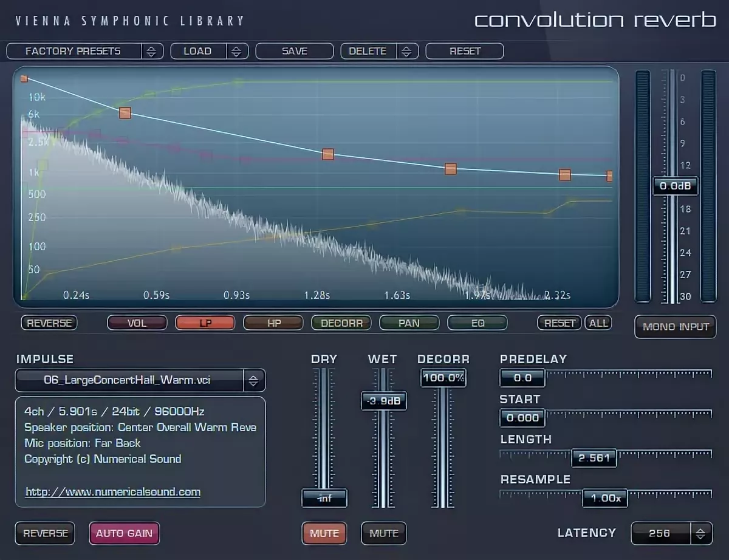Image resolution: width=729 pixels, height=560 pixels.
Task: Select the HP envelope tab
Action: coord(273,323)
